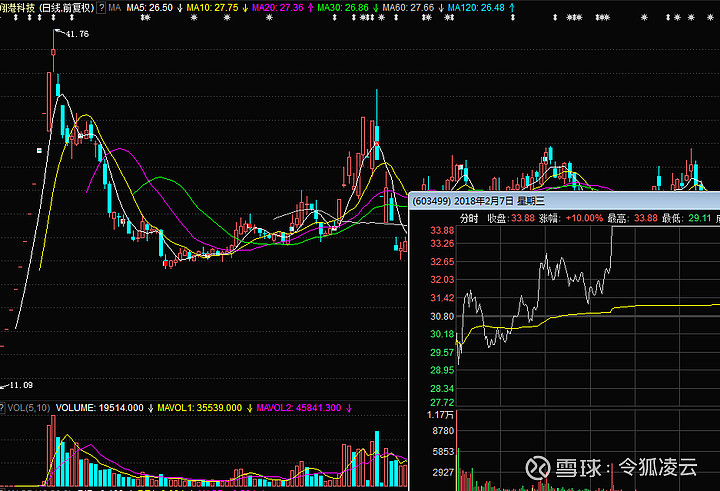
Task: Click the 11.09 low price label
Action: pos(22,385)
